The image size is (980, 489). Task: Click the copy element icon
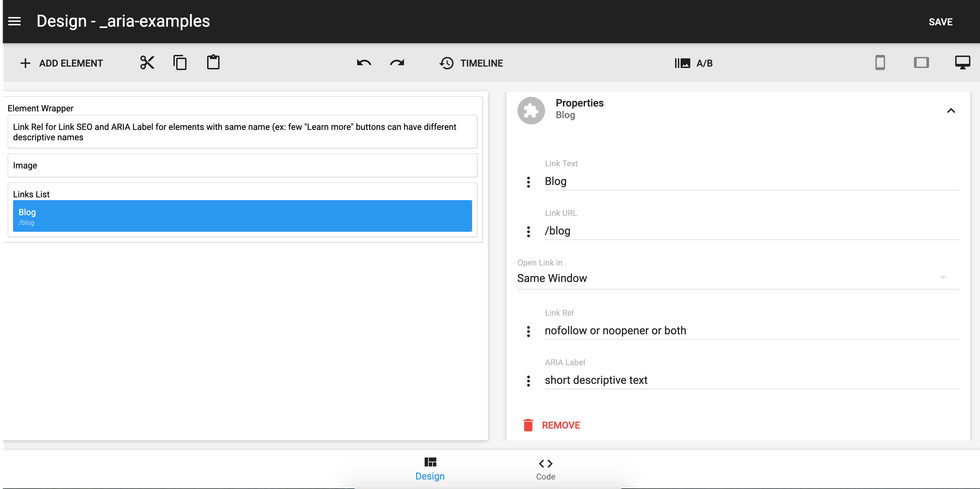coord(180,63)
